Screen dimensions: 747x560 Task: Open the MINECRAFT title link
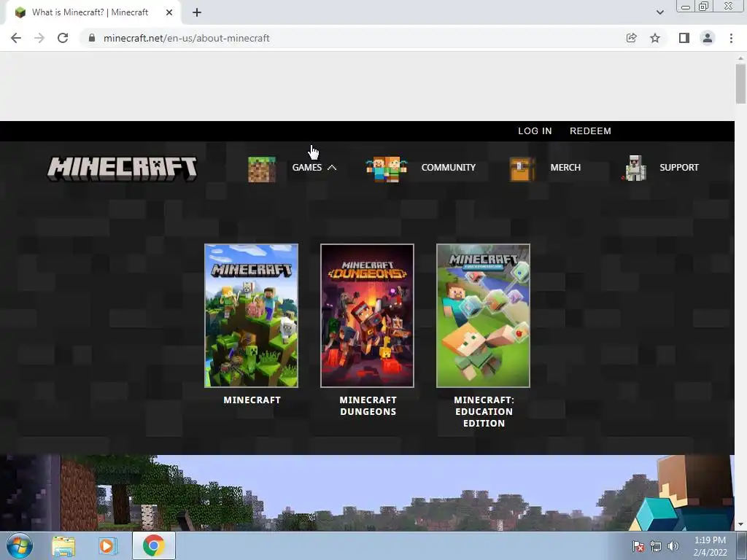252,400
